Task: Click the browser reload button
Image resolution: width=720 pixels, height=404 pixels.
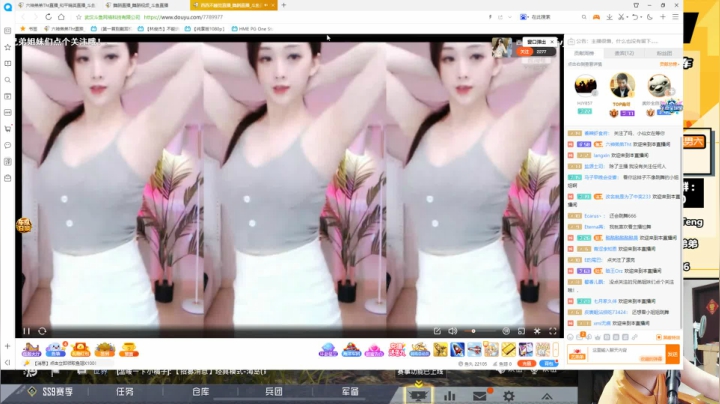Action: pyautogui.click(x=48, y=17)
